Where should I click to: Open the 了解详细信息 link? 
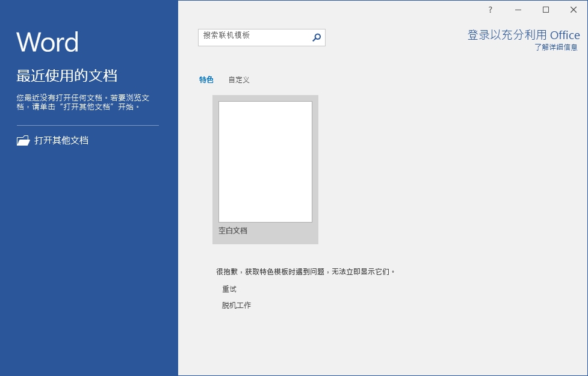click(x=556, y=48)
